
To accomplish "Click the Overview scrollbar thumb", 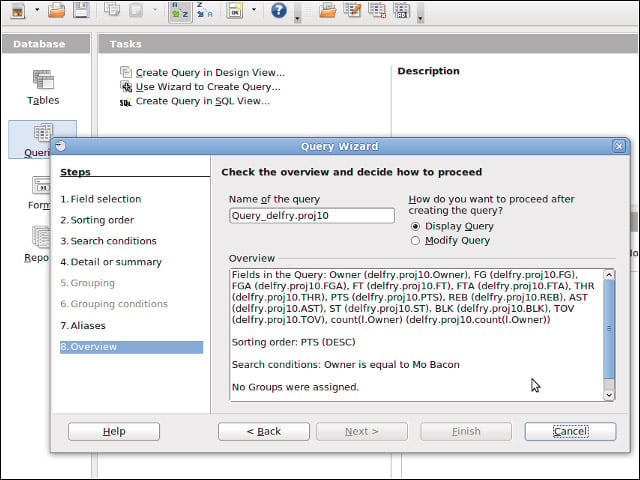I will [x=609, y=329].
